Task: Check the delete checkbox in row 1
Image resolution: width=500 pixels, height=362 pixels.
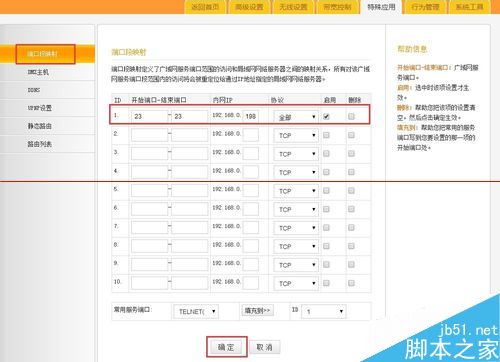Action: click(x=351, y=116)
